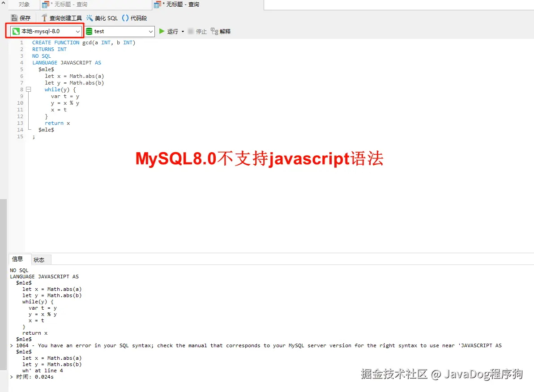
Task: Click the 时间: 0.024s output line
Action: 32,377
